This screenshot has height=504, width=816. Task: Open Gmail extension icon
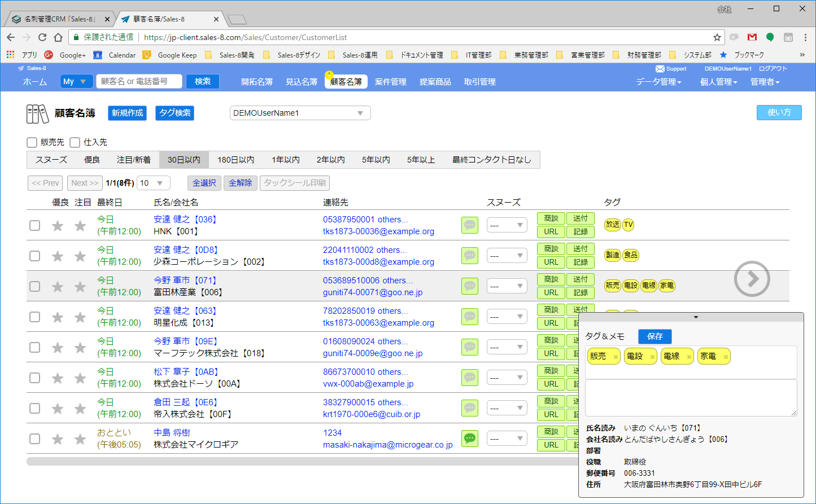pos(752,37)
